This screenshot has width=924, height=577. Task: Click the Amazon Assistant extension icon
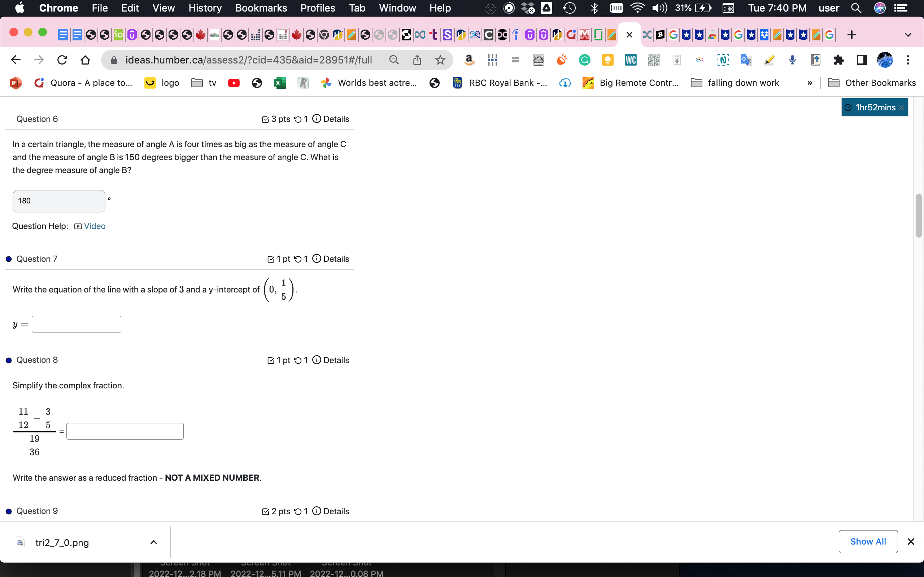point(469,60)
